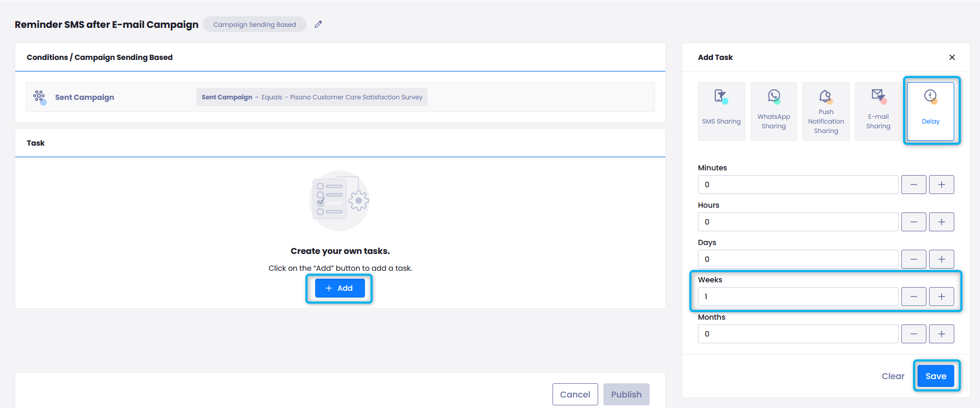
Task: Increase the Days value by one
Action: tap(941, 259)
